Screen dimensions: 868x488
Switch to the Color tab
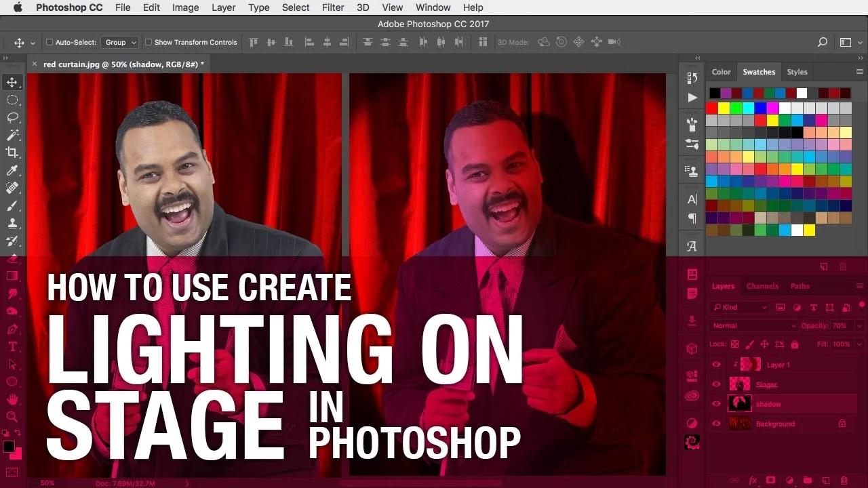click(721, 72)
